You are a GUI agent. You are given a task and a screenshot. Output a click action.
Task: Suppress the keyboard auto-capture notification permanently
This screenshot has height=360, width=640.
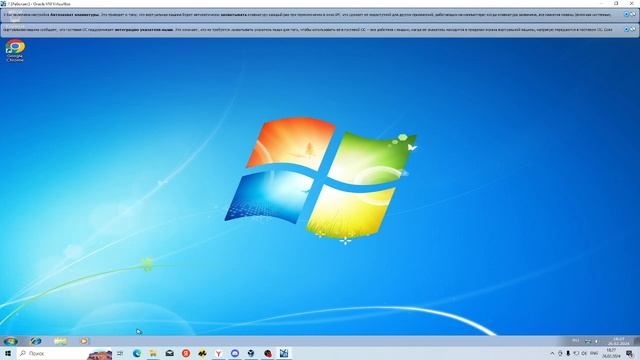click(x=633, y=14)
